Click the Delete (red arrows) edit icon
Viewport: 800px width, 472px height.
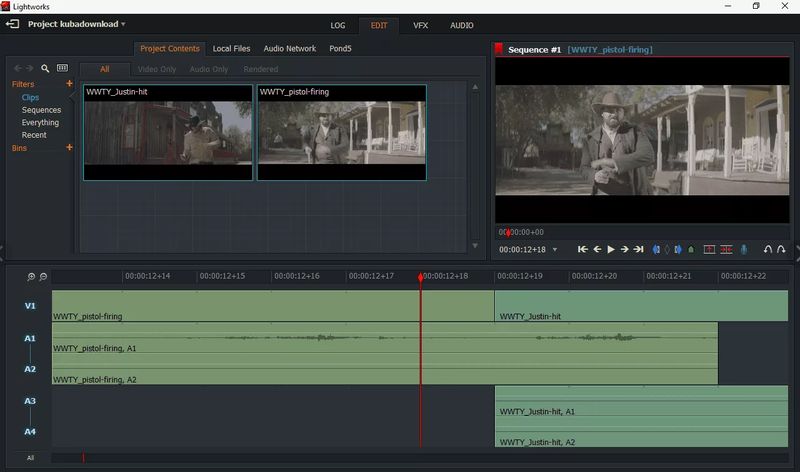[726, 249]
